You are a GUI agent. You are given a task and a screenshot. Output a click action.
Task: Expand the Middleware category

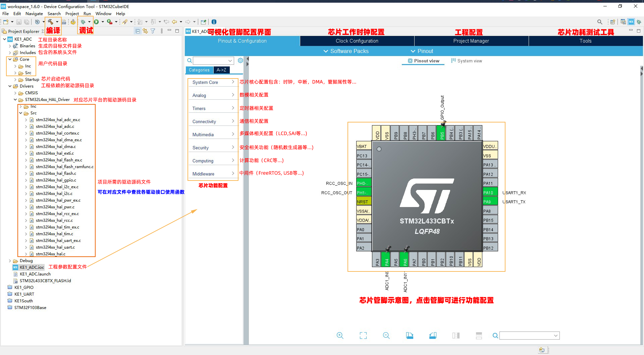coord(213,174)
